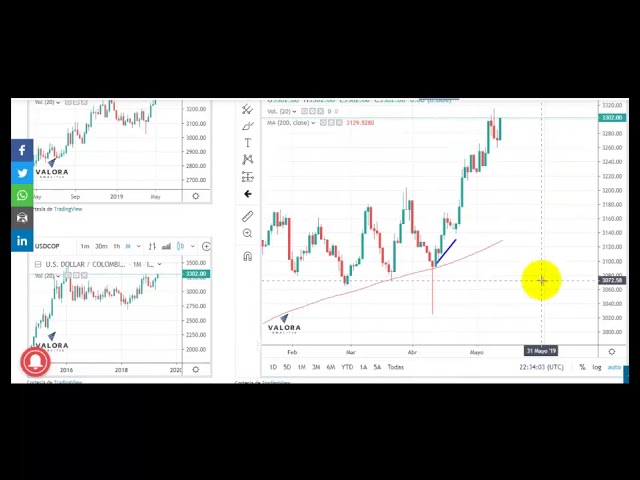
Task: Set date range to 3M
Action: (x=316, y=367)
